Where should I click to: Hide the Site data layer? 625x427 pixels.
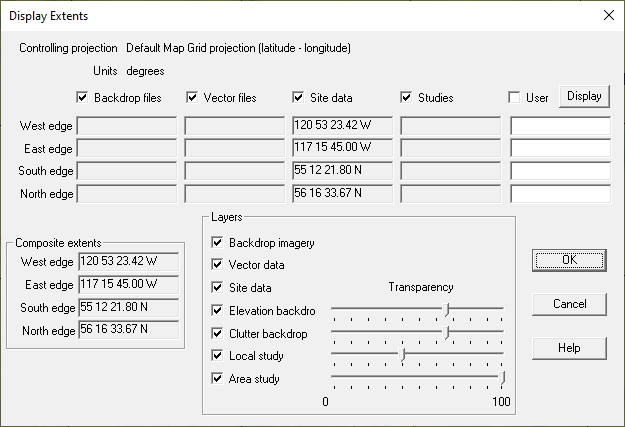click(x=217, y=288)
